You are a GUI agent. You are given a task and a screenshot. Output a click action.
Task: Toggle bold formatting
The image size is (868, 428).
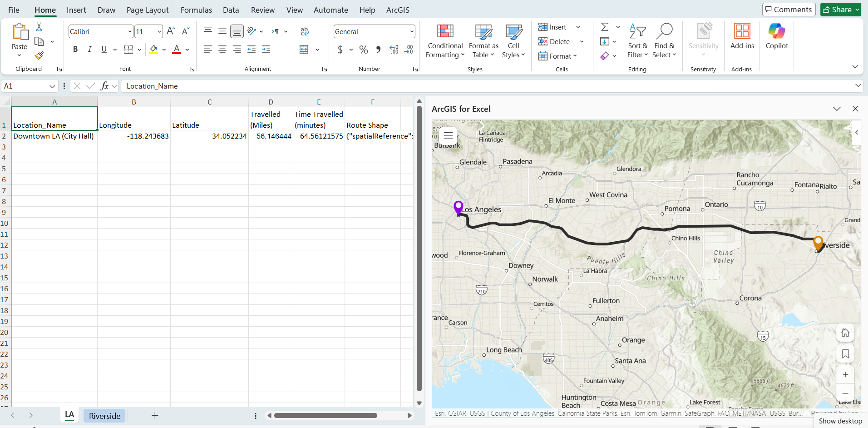coord(75,50)
